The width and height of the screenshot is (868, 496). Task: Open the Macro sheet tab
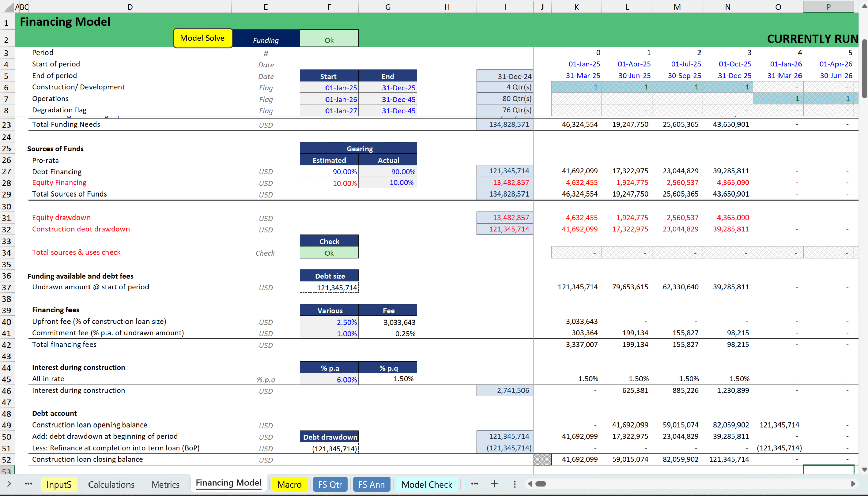pos(290,484)
